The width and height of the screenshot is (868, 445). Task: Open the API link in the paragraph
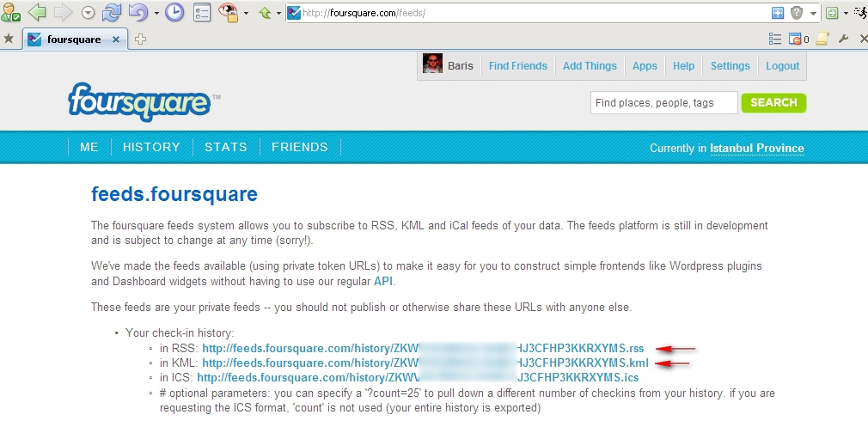pos(383,281)
